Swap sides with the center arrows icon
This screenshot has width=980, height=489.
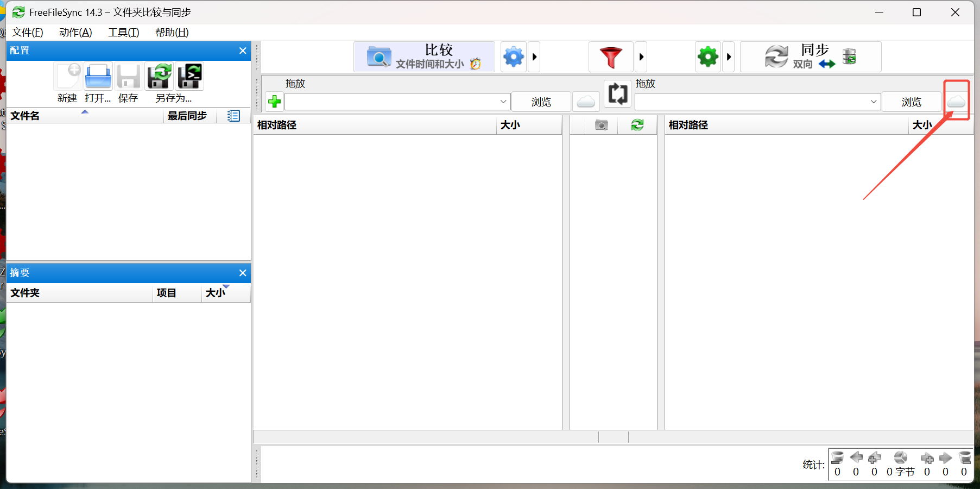pyautogui.click(x=617, y=93)
